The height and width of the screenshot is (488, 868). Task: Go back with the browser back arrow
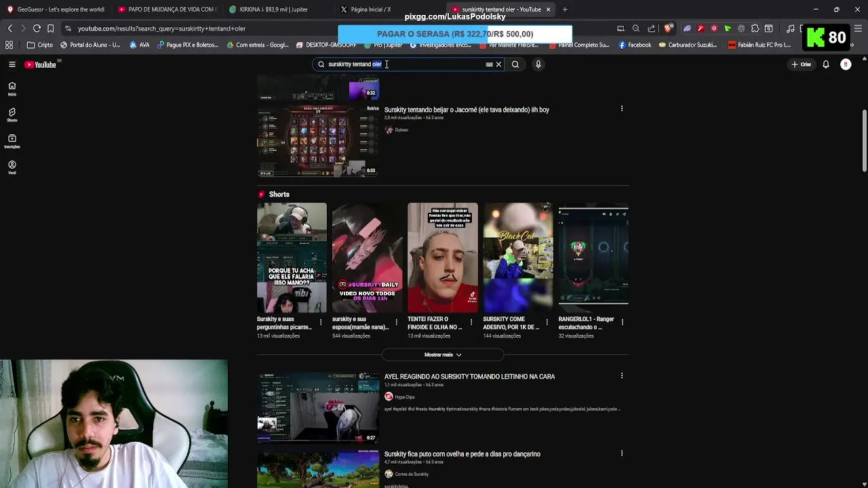coord(9,28)
